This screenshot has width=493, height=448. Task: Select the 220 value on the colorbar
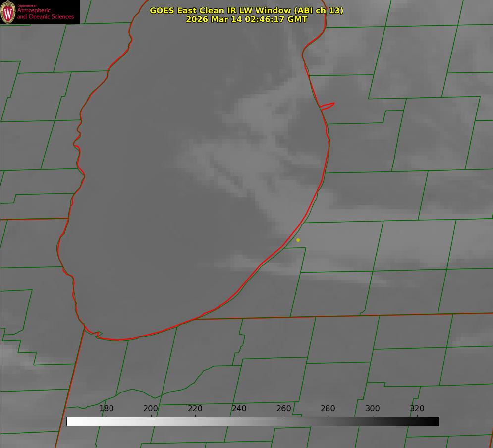click(x=195, y=409)
